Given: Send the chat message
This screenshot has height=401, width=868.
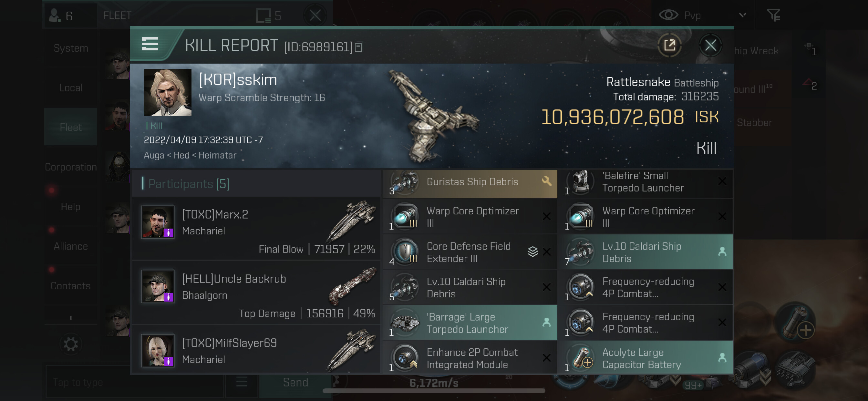Looking at the screenshot, I should pyautogui.click(x=295, y=382).
